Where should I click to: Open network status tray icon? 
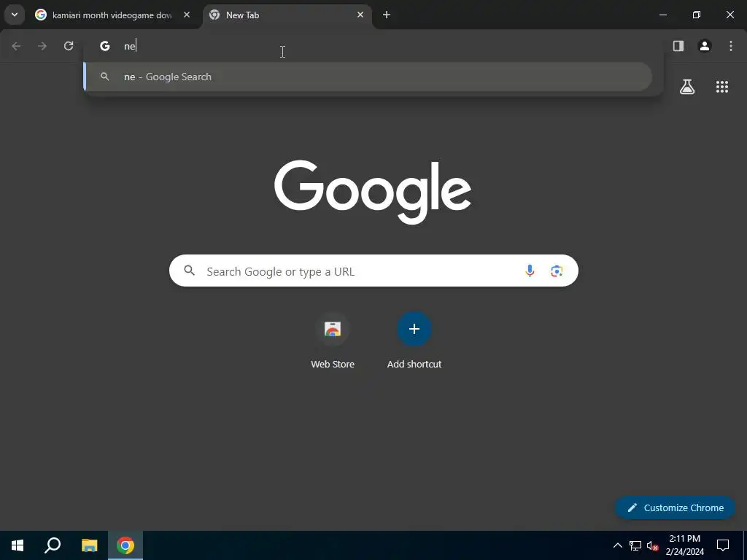coord(635,545)
